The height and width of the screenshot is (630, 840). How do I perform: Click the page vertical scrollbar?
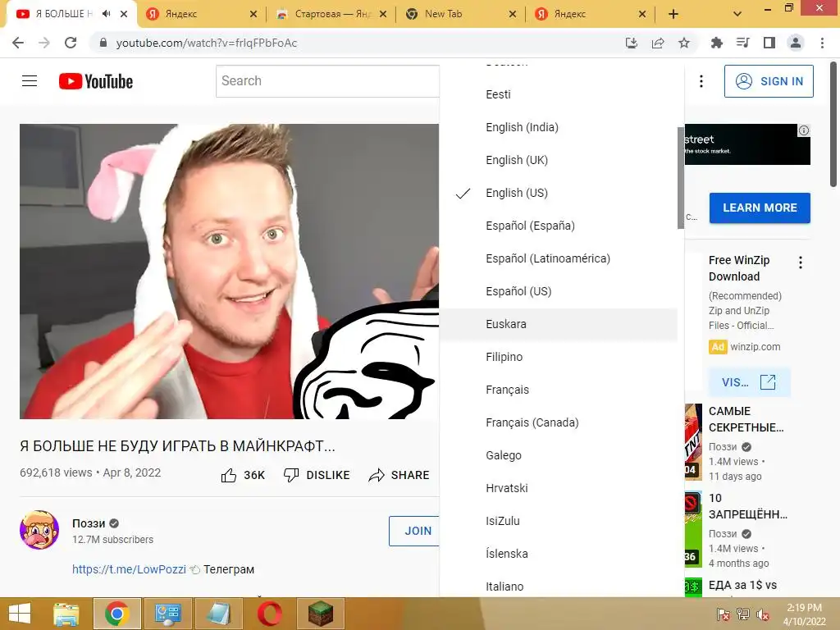(x=833, y=123)
